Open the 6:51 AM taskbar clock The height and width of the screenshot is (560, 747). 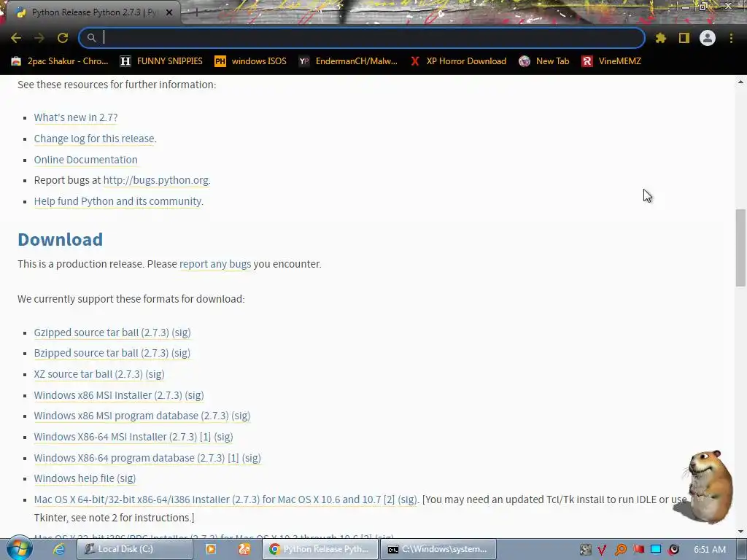tap(709, 550)
